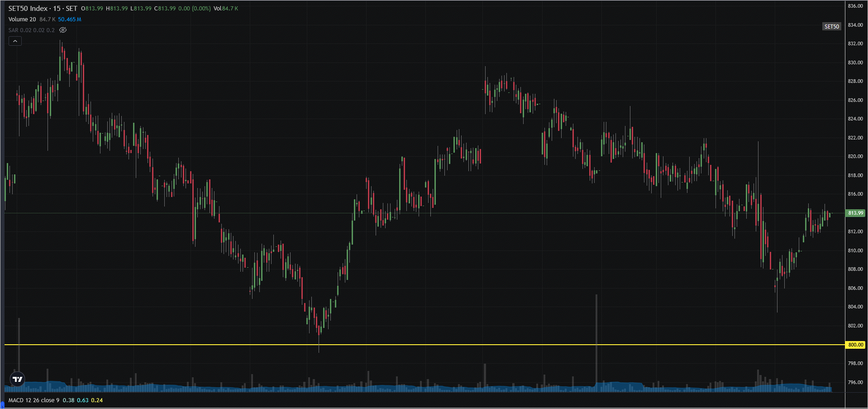Click the Vol84.7 K header value
Image resolution: width=868 pixels, height=409 pixels.
coord(226,9)
